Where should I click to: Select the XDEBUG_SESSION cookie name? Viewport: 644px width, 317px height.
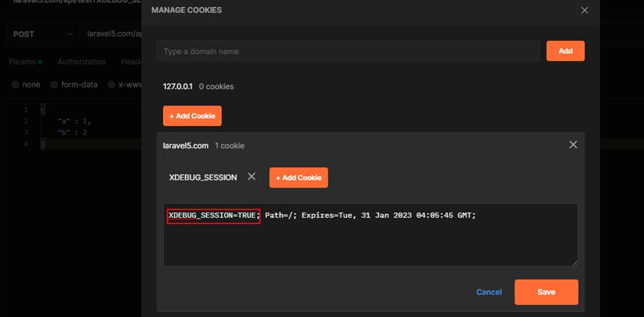tap(203, 177)
